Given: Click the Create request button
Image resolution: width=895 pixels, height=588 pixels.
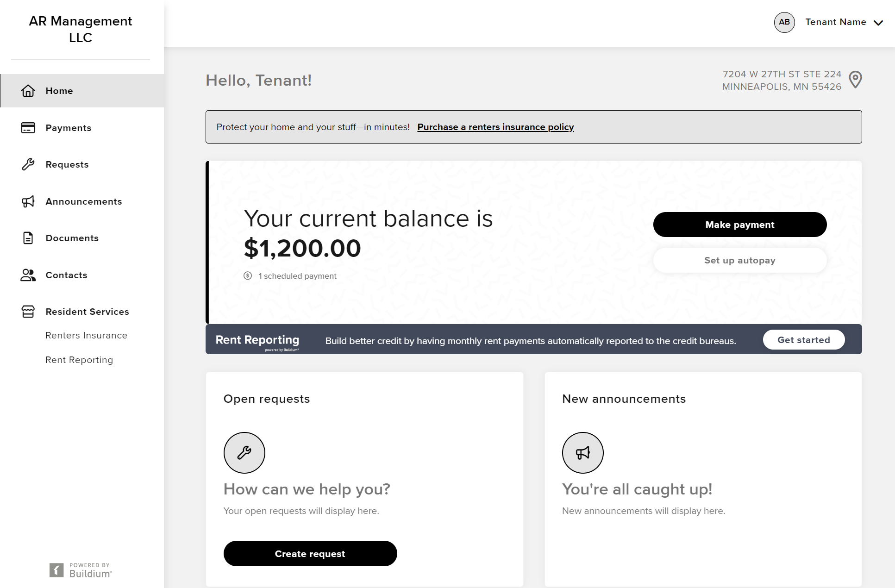Looking at the screenshot, I should (310, 554).
